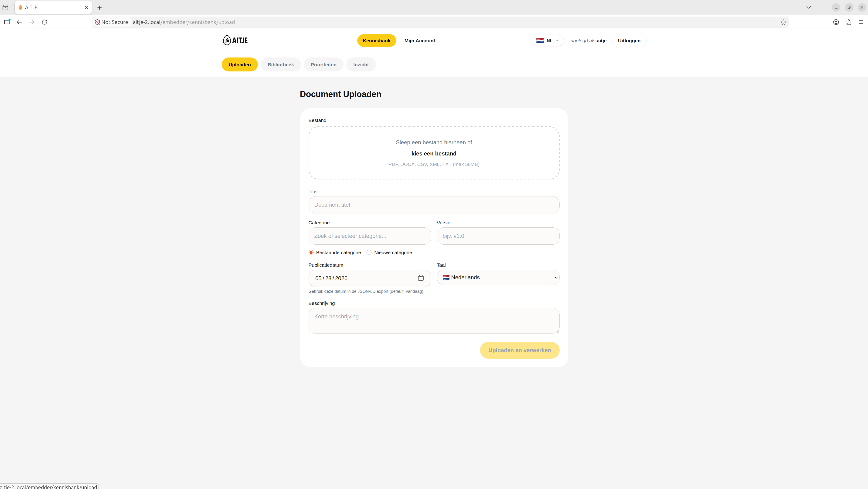Select Nieuwe categorie radio option
The height and width of the screenshot is (489, 868).
coord(369,252)
